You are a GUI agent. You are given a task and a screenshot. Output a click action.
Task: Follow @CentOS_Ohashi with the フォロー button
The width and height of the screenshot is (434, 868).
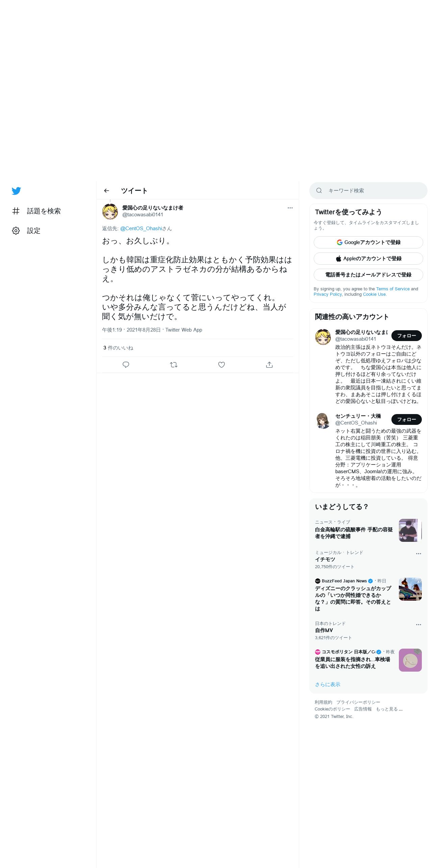coord(407,419)
